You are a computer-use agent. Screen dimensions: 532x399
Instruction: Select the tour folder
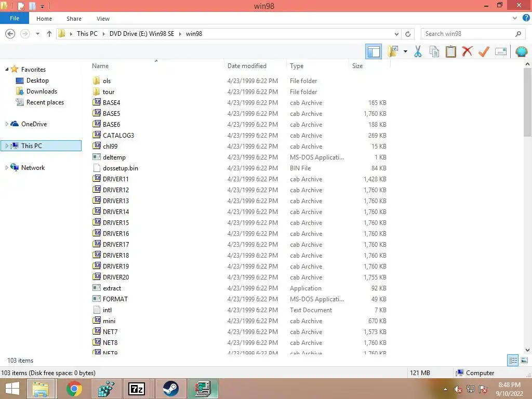(x=108, y=91)
